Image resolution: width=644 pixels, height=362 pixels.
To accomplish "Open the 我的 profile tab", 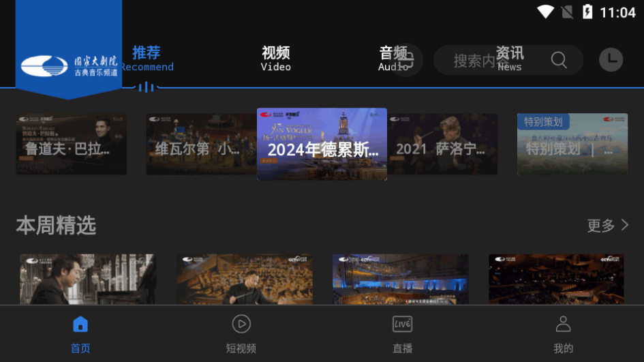I will coord(563,335).
